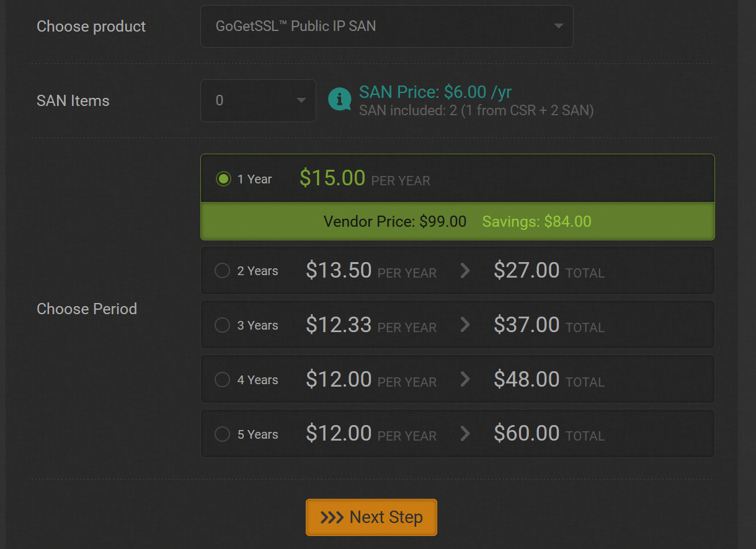756x549 pixels.
Task: Click the SAN Price $6.00 /yr text
Action: click(435, 92)
